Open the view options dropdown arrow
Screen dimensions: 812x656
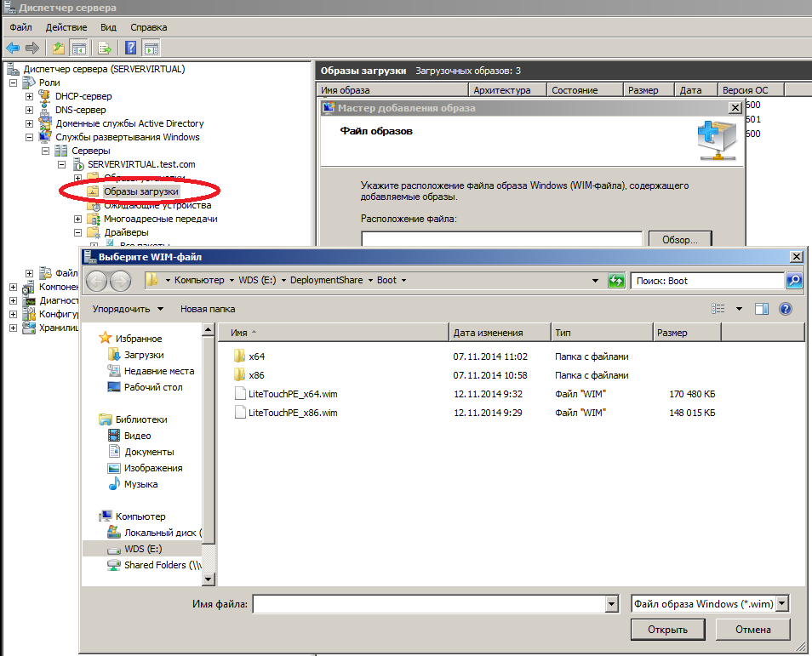tap(739, 309)
